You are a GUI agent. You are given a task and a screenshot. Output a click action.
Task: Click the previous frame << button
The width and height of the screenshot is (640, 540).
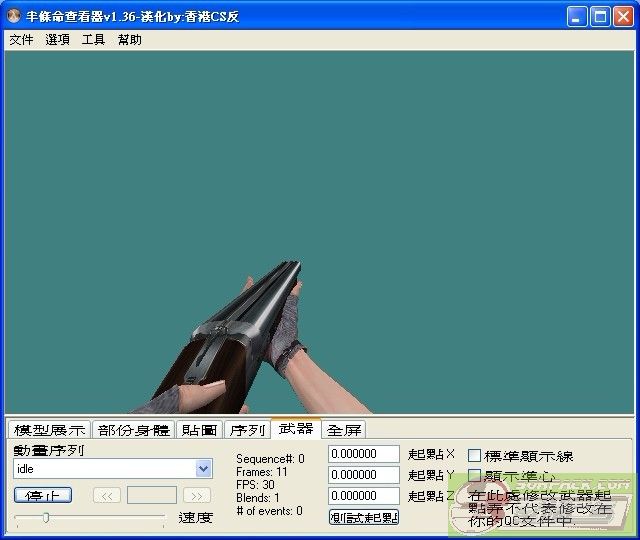(x=107, y=495)
